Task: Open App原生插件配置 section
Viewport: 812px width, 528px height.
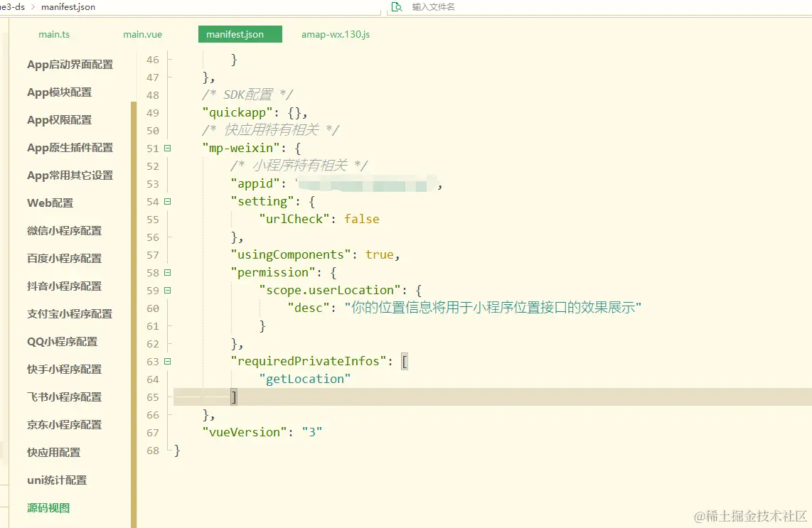Action: click(x=70, y=148)
